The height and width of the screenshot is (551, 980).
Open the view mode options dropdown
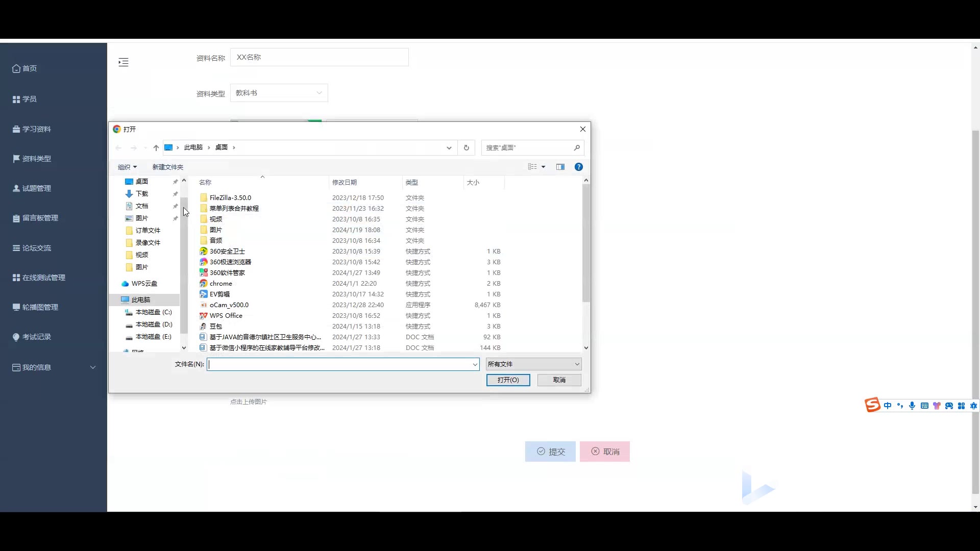[544, 167]
